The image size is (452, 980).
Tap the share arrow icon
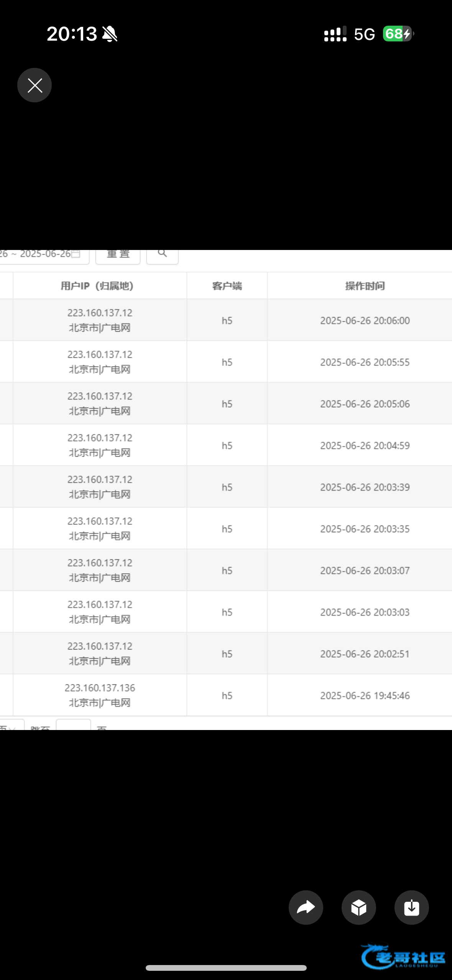(x=306, y=907)
